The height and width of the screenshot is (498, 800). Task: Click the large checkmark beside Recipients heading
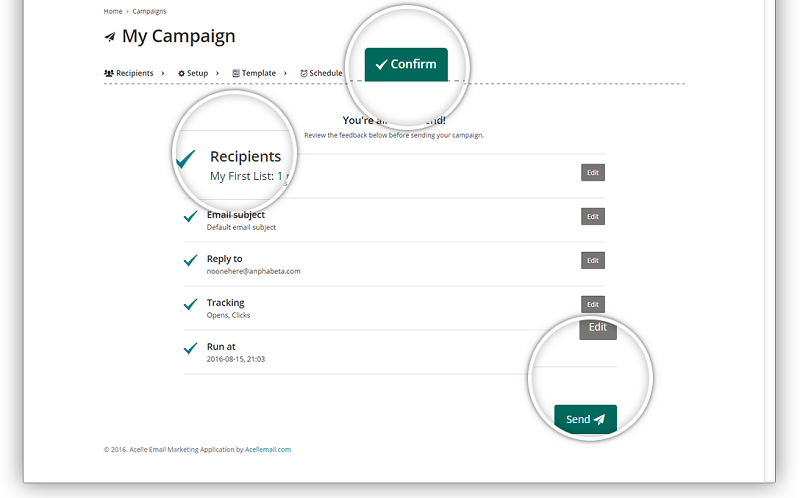pos(186,159)
